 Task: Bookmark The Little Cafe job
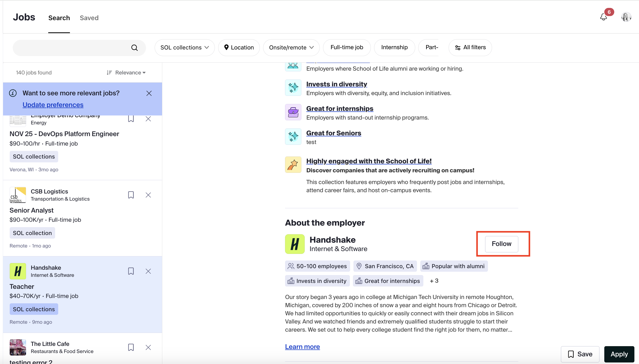[x=131, y=347]
